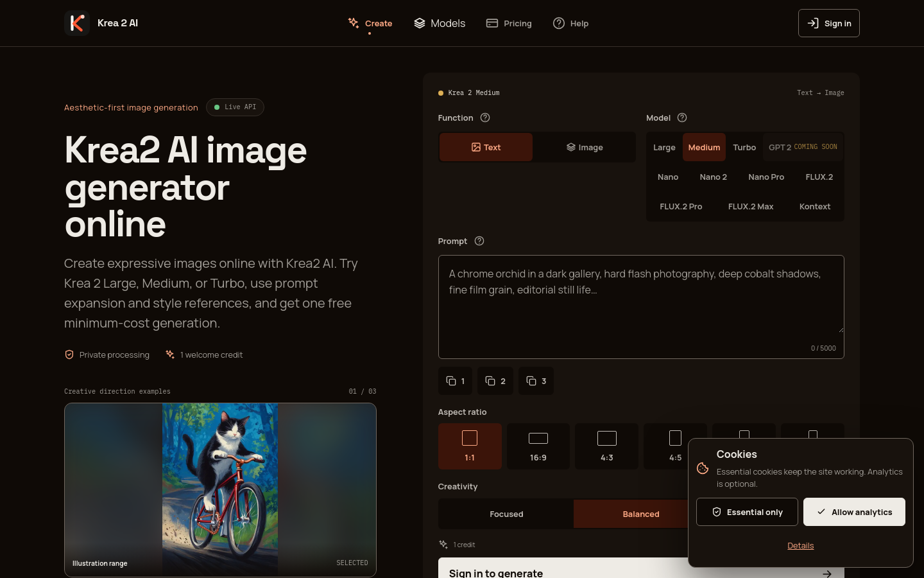The image size is (924, 578).
Task: Click the Live API badge
Action: click(235, 107)
